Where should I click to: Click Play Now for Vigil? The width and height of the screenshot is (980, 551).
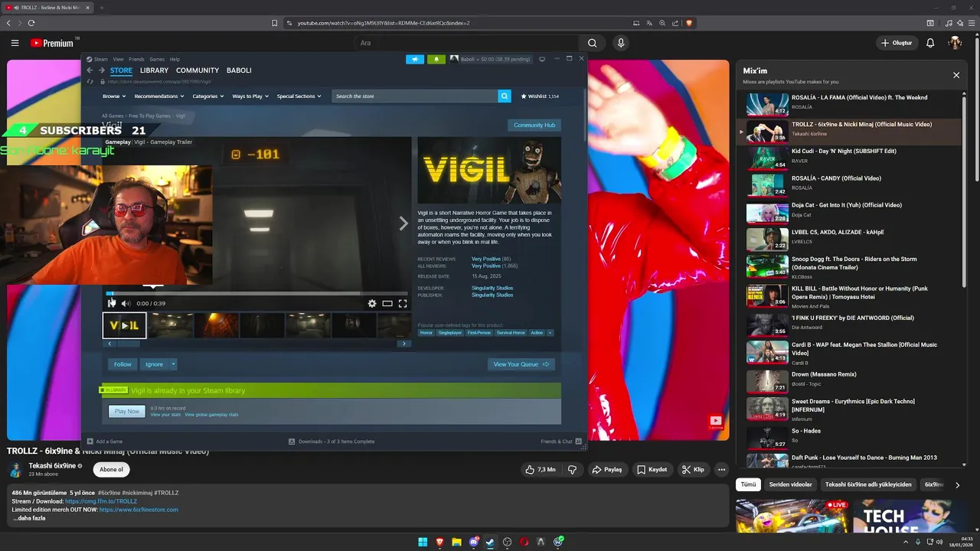[x=127, y=412]
